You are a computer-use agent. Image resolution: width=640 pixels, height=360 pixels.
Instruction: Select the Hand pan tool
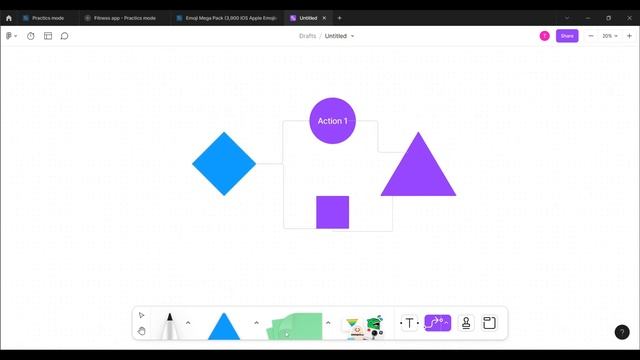click(x=141, y=331)
